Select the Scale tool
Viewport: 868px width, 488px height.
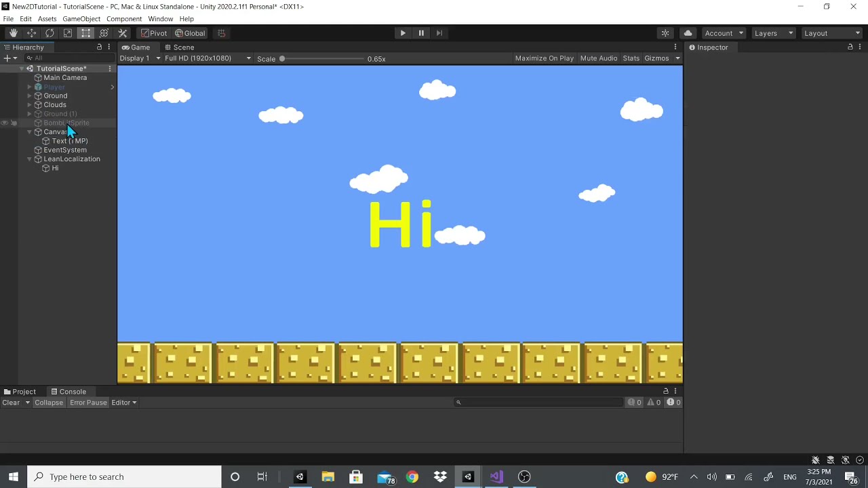coord(68,33)
